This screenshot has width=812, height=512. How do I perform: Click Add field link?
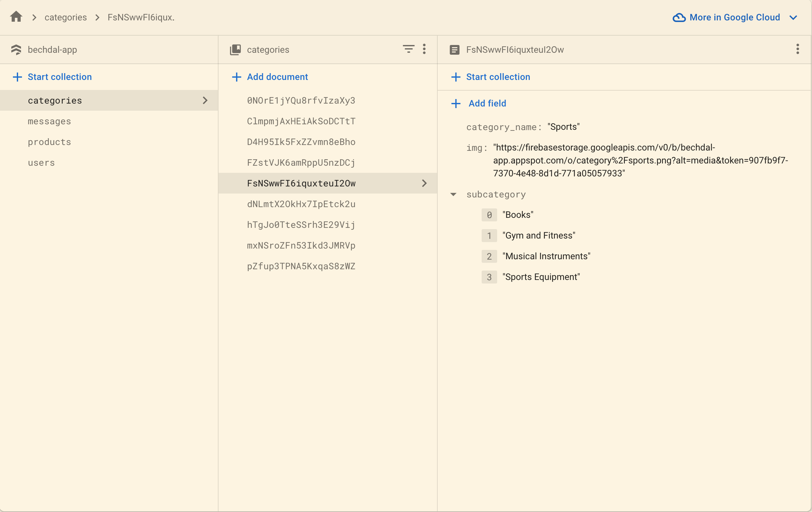[486, 103]
